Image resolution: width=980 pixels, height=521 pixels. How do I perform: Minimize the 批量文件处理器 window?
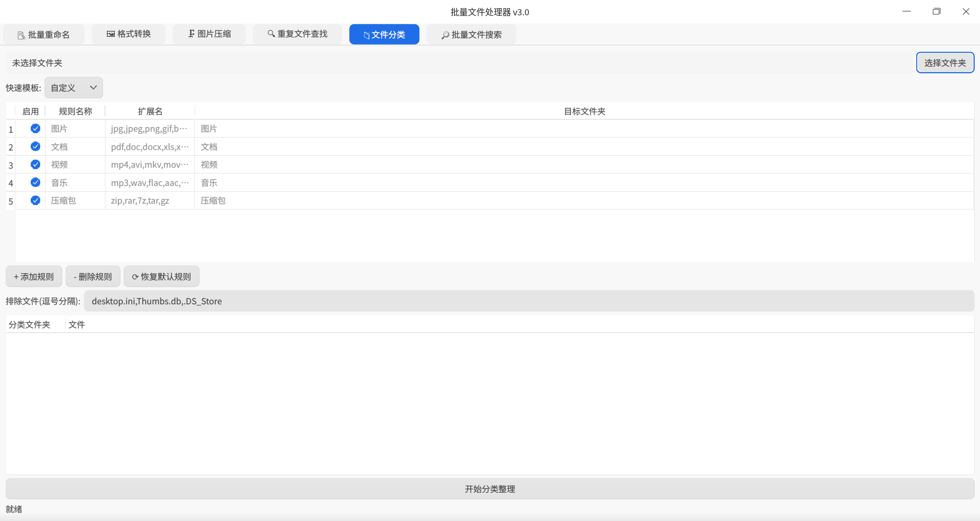click(907, 12)
